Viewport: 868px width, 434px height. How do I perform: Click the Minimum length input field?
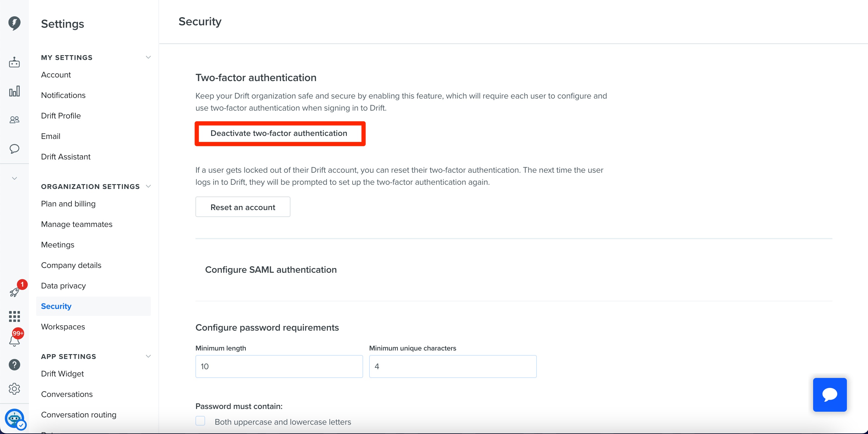pos(279,366)
